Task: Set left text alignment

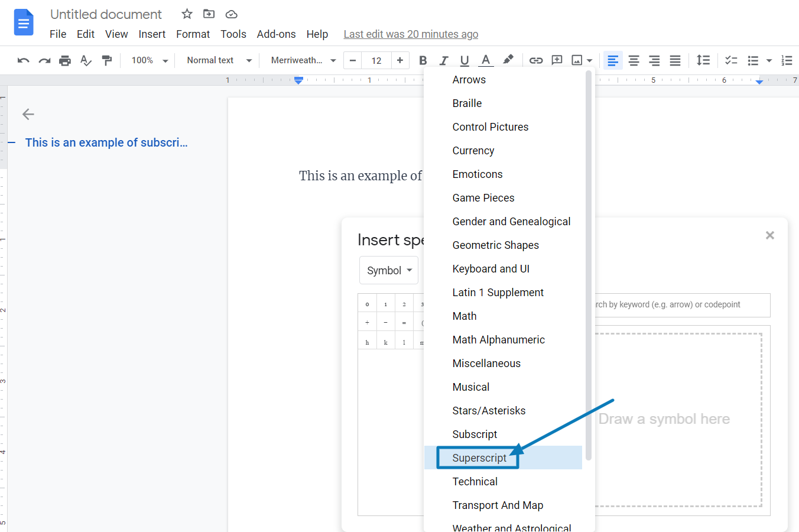Action: [x=613, y=60]
